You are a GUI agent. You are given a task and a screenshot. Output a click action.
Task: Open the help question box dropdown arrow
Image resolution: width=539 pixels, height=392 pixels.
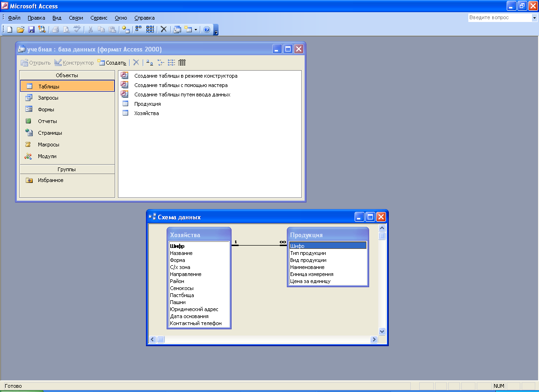(534, 17)
